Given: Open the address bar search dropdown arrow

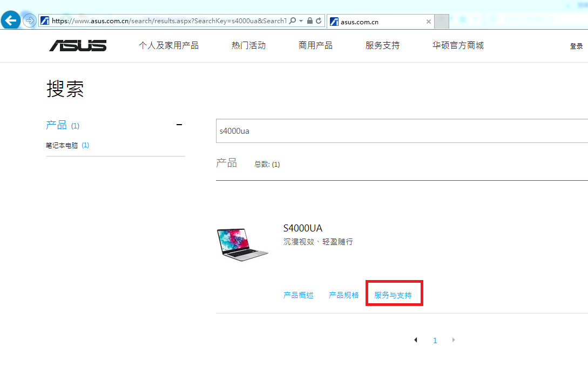Looking at the screenshot, I should point(301,21).
